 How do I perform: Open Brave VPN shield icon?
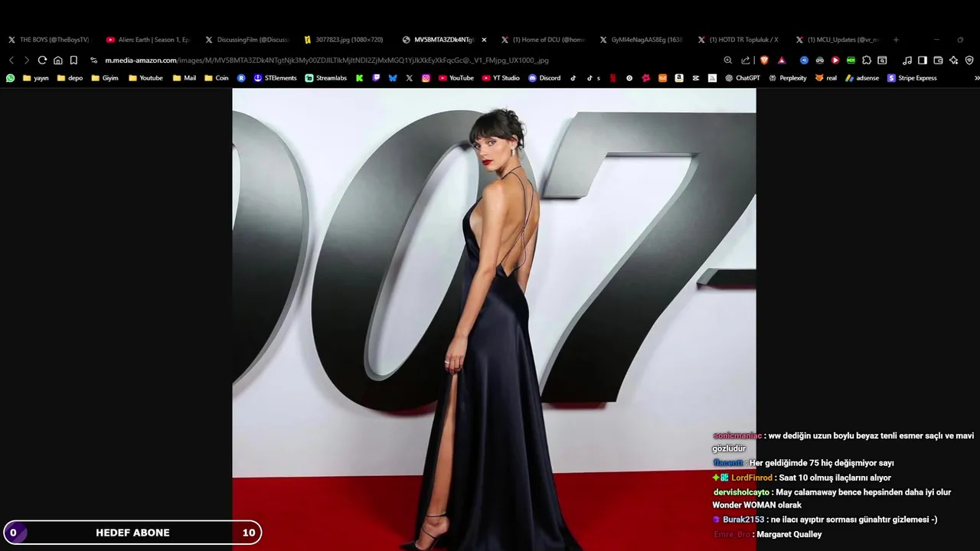click(x=969, y=60)
